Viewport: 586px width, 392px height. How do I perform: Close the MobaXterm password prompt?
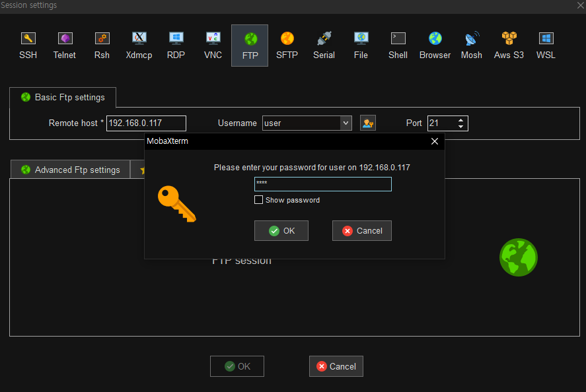pyautogui.click(x=435, y=141)
